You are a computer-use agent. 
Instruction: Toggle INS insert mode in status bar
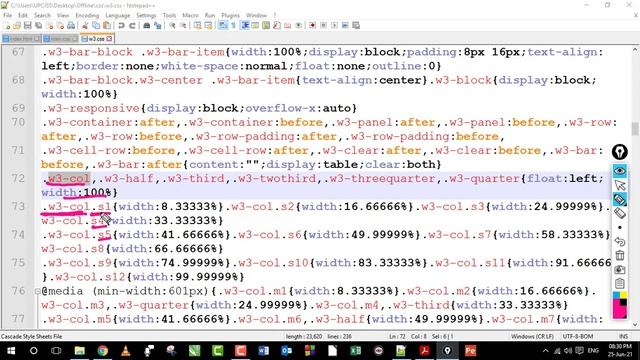(x=623, y=336)
